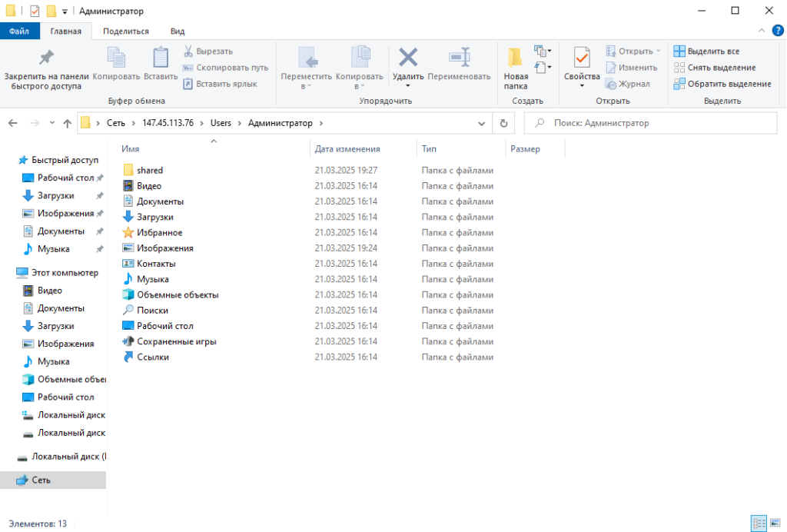Image resolution: width=787 pixels, height=532 pixels.
Task: Click Журнал history icon
Action: [x=611, y=84]
